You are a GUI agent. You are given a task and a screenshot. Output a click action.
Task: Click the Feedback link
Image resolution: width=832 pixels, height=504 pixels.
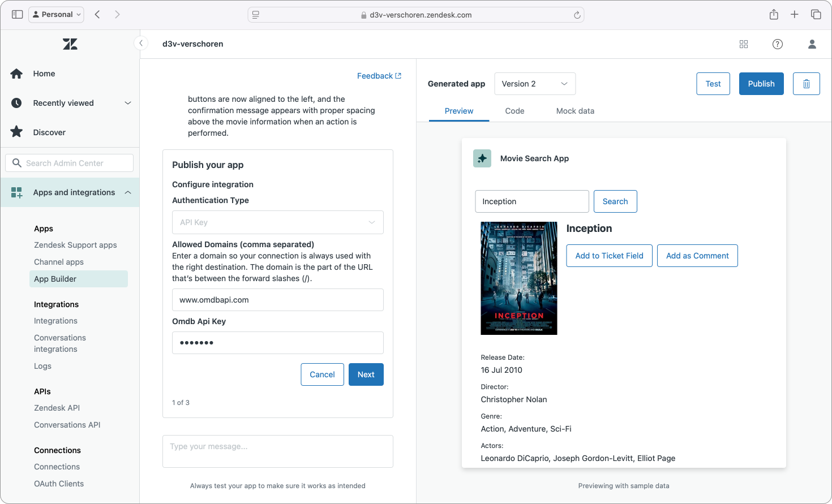tap(379, 76)
